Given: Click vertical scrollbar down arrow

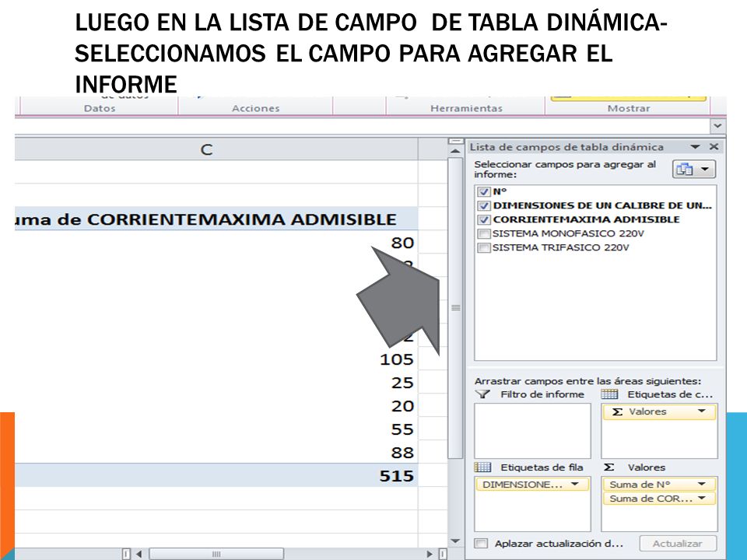Looking at the screenshot, I should coord(455,541).
